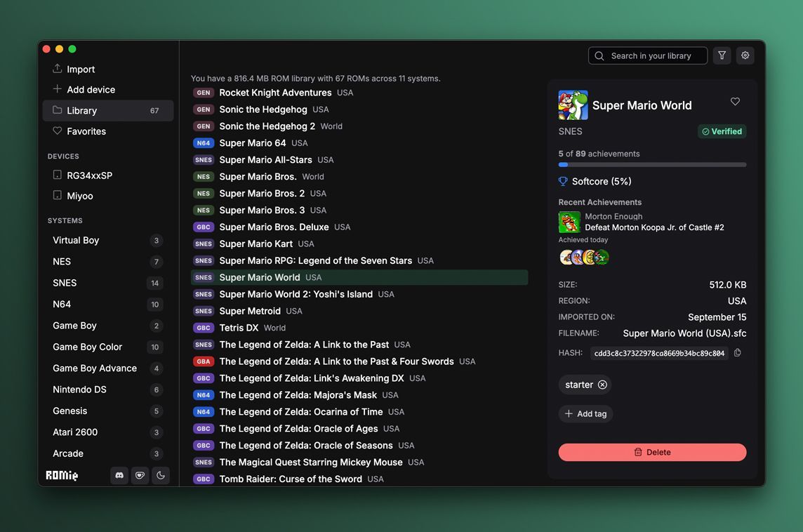Click the NES badge for Super Mario Bros. 3
Image resolution: width=803 pixels, height=532 pixels.
pos(204,210)
